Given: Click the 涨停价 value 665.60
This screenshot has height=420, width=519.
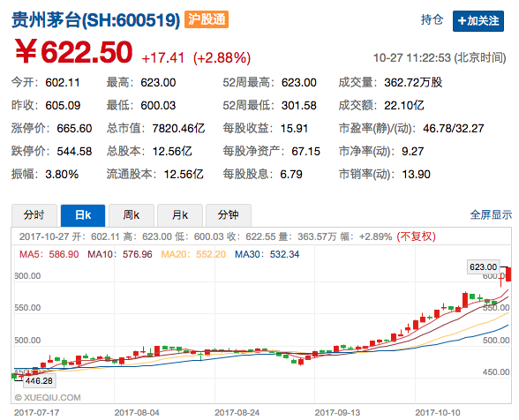Looking at the screenshot, I should (74, 129).
